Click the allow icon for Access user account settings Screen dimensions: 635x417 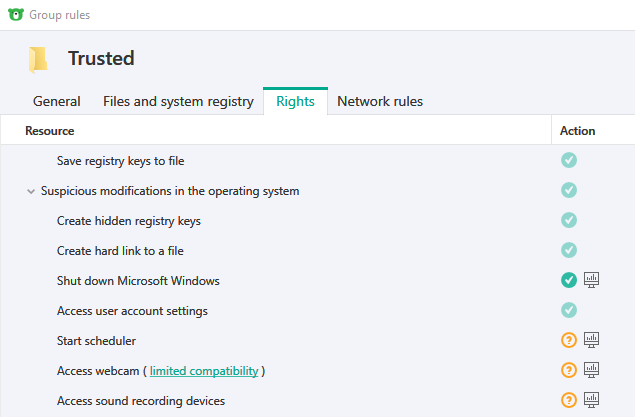[569, 310]
